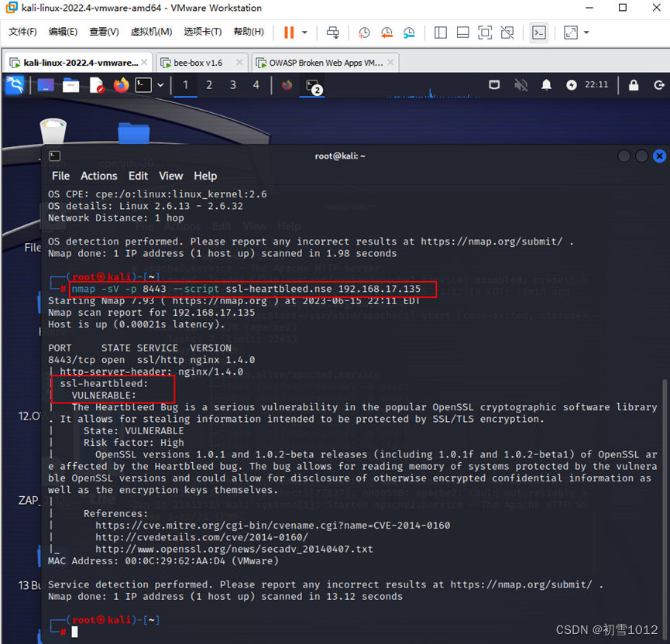Screen dimensions: 670x644
Task: Open the notifications bell
Action: [x=546, y=85]
